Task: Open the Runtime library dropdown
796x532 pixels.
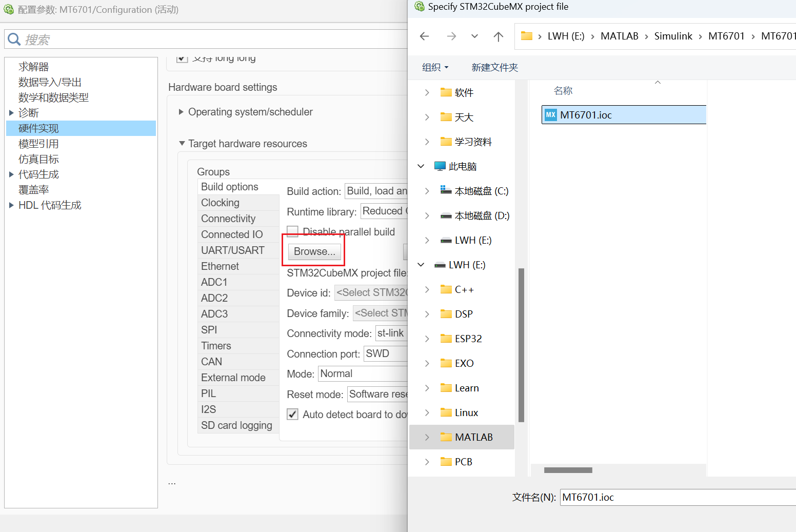Action: (x=384, y=211)
